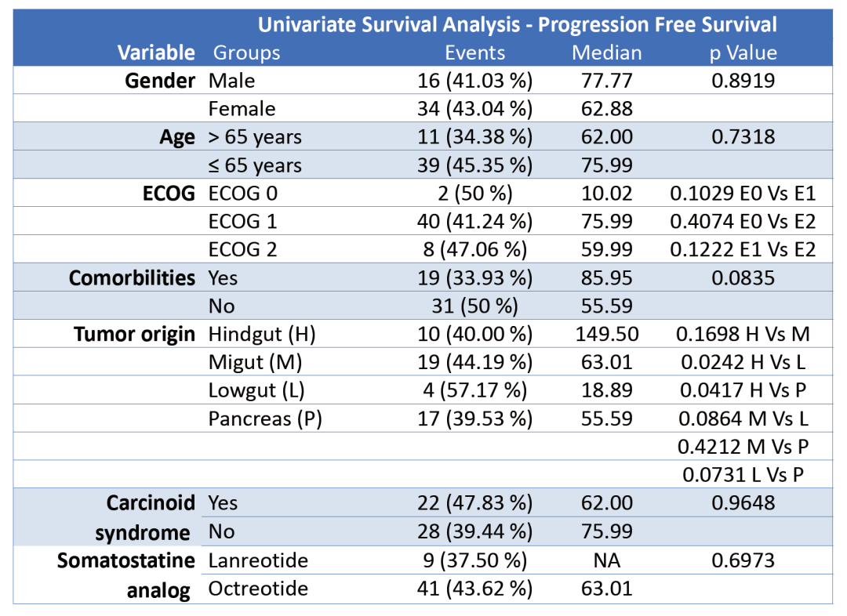Select the 'Hindgut (H)' group cell
847x616 pixels.
262,335
